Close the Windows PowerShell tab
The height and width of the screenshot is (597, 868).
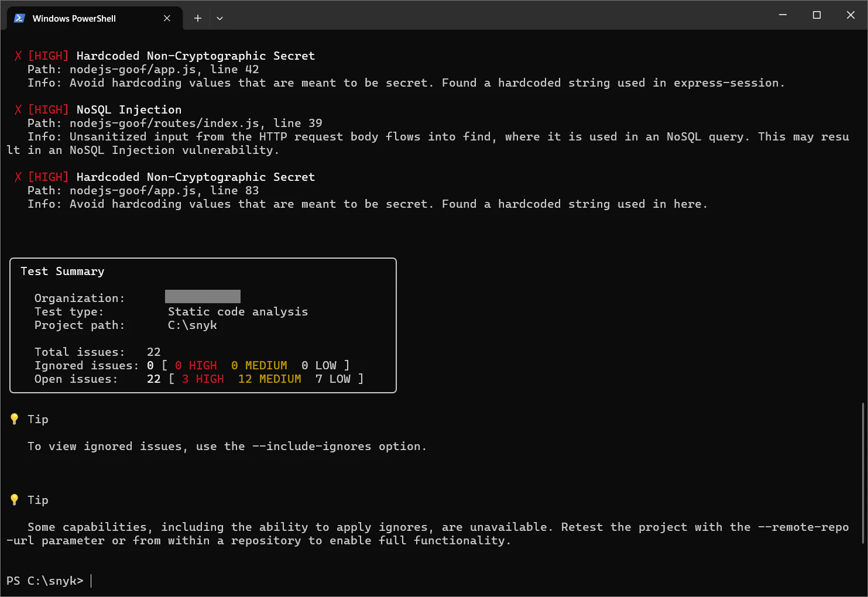[167, 18]
